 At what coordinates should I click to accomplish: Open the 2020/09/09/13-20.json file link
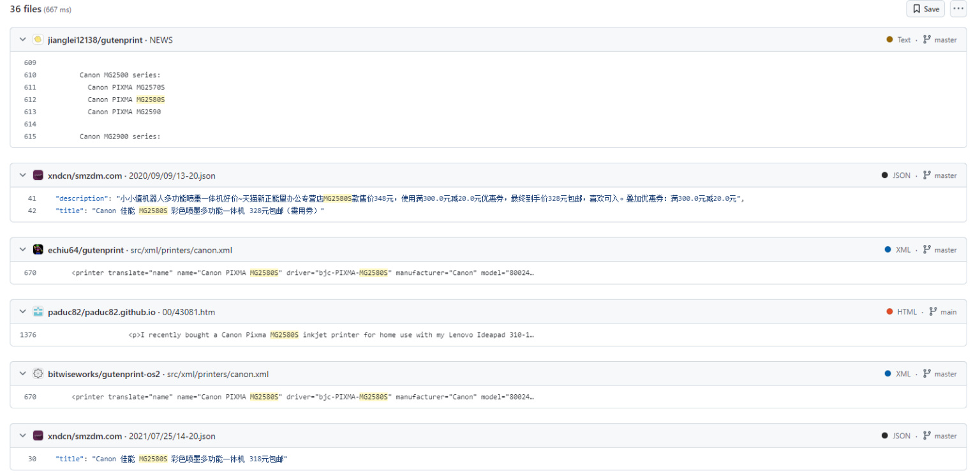(172, 175)
